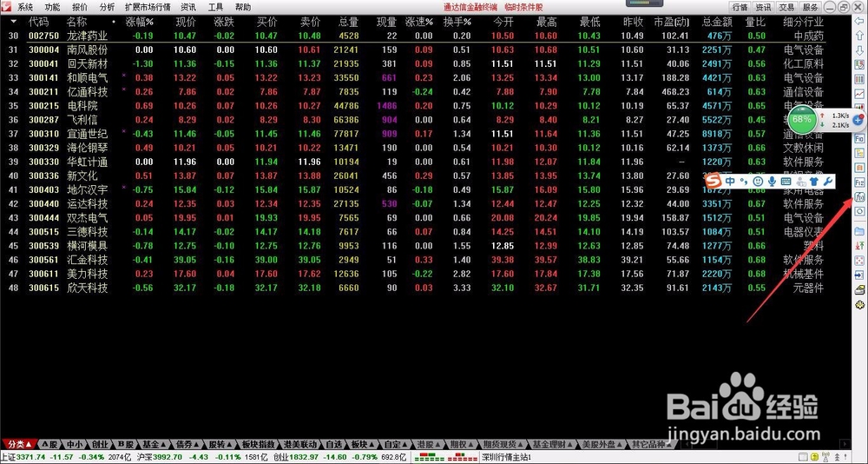
Task: Open the 工具 menu
Action: (x=215, y=7)
